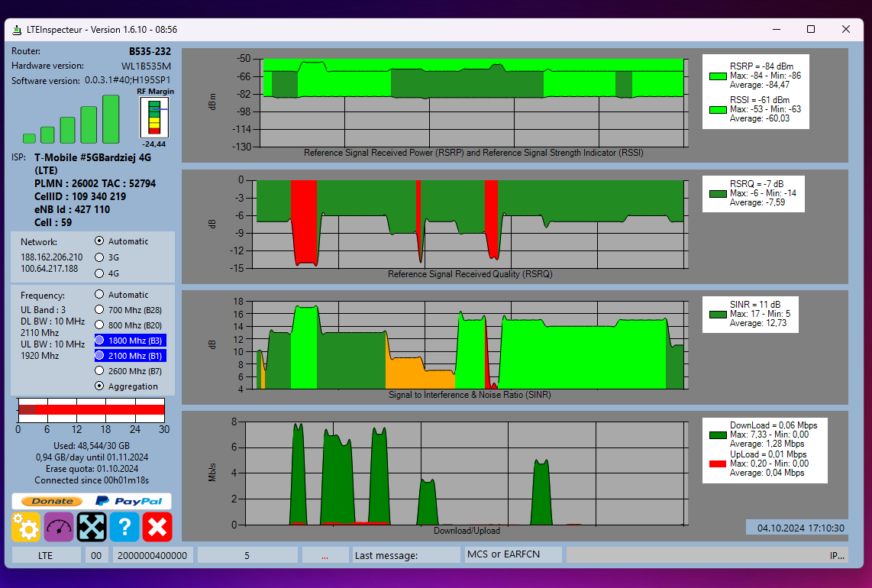Click the RSSI light green legend swatch
Screen dimensions: 872x588
pyautogui.click(x=718, y=110)
